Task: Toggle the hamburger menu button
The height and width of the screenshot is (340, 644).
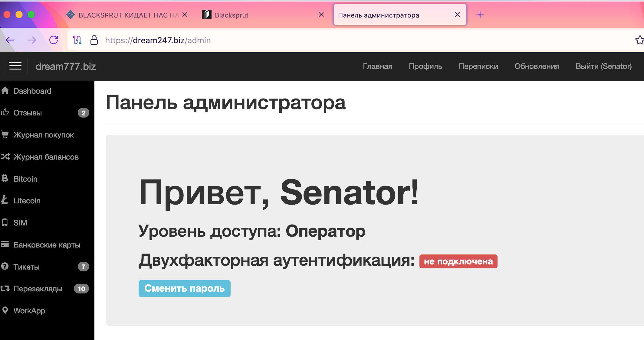Action: tap(15, 66)
